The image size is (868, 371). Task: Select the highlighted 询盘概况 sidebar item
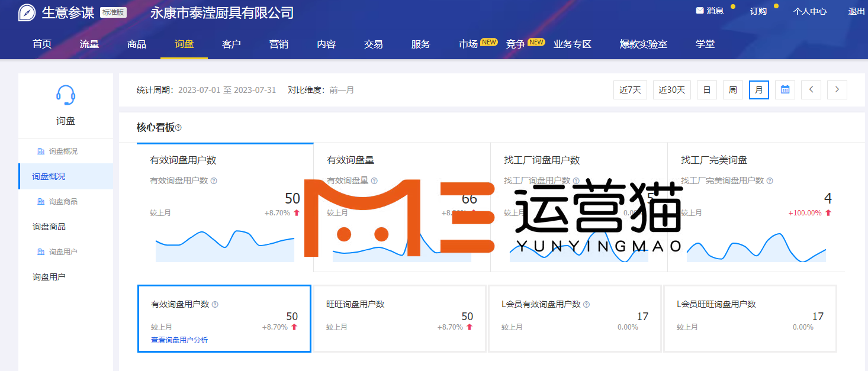point(66,176)
